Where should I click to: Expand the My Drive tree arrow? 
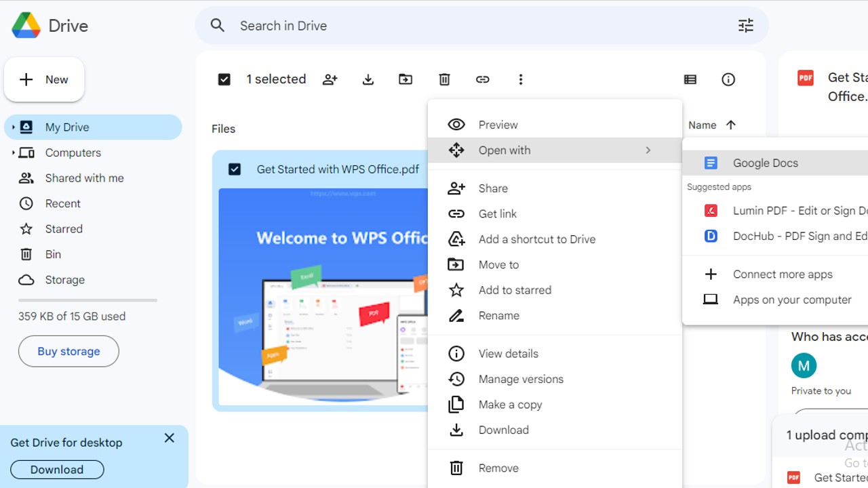(13, 127)
